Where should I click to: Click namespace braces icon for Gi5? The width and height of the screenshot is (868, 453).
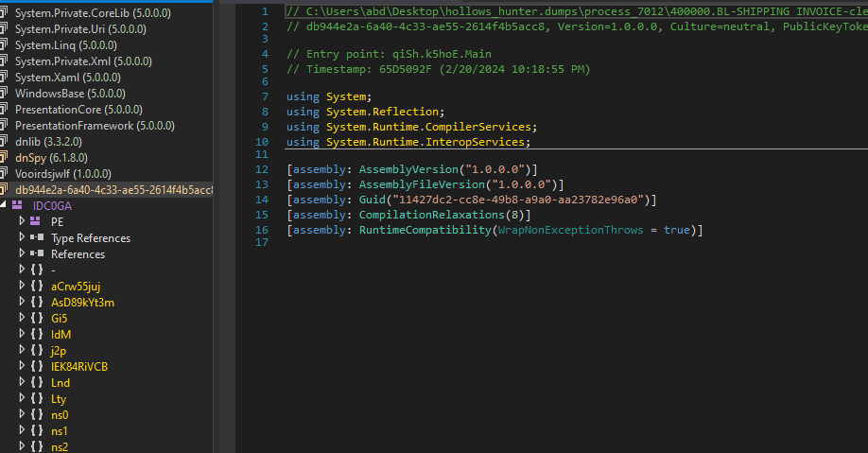37,318
